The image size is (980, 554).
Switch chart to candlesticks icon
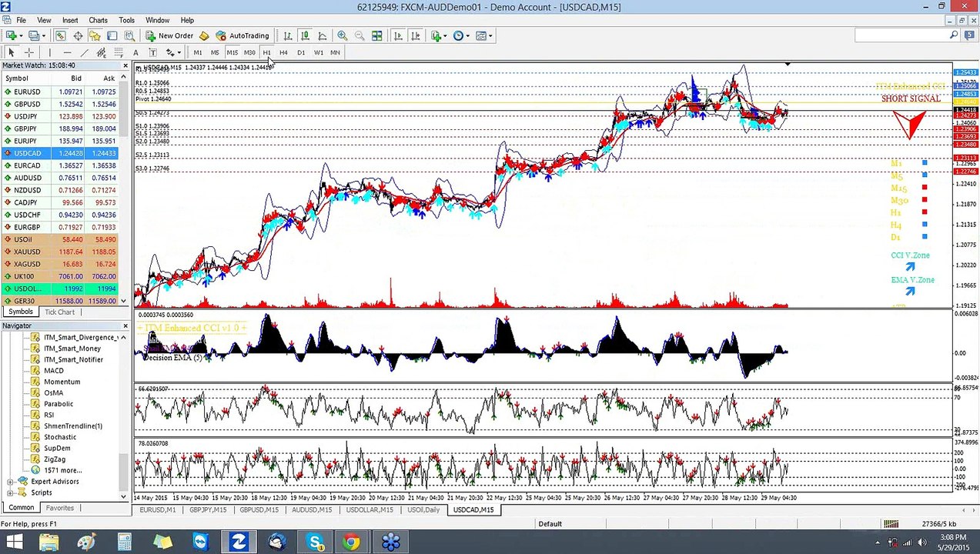(x=305, y=35)
